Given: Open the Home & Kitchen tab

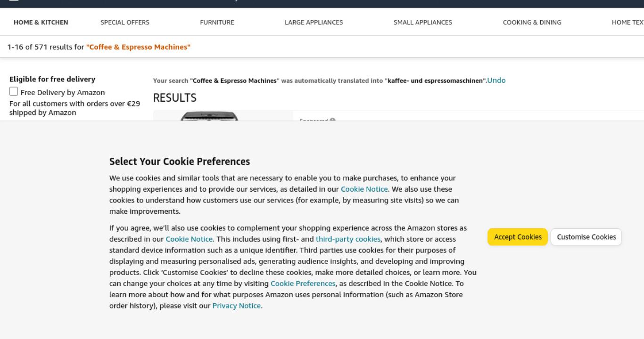Looking at the screenshot, I should pyautogui.click(x=41, y=22).
